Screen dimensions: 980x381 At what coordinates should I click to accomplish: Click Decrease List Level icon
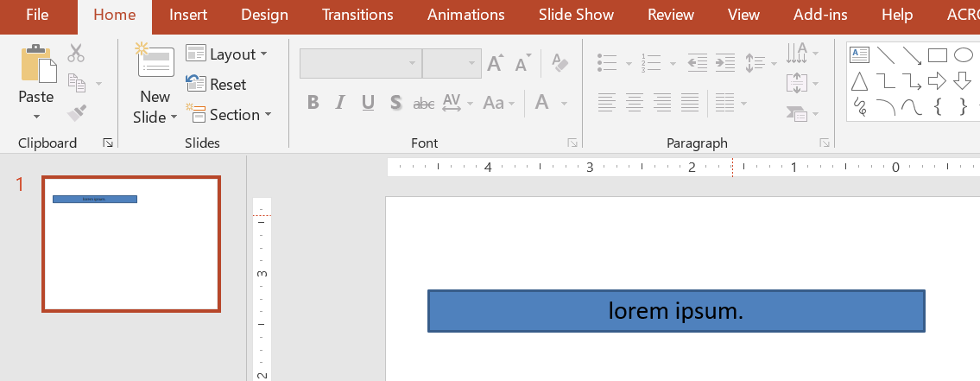697,62
